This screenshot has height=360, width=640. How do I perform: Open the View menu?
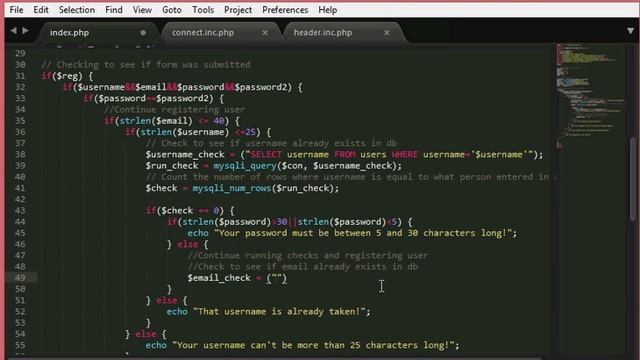click(142, 10)
